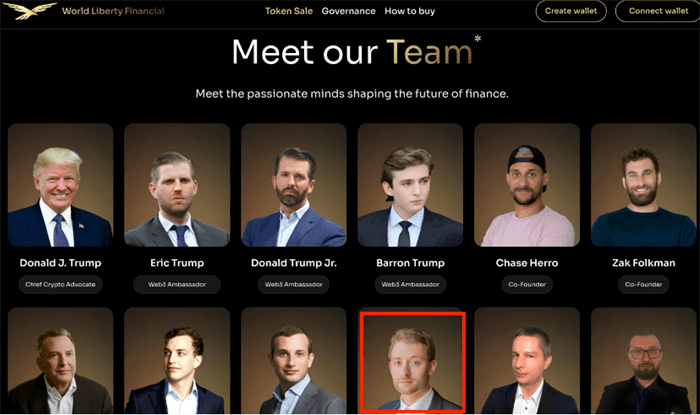The height and width of the screenshot is (415, 700).
Task: Open the World Liberty Financial home link
Action: 113,11
